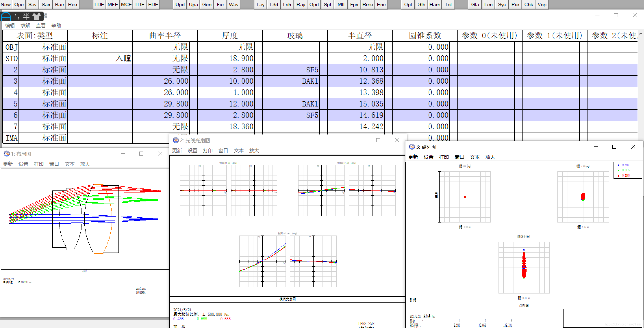
Task: Open the 编辑 menu in lens editor
Action: (x=10, y=26)
